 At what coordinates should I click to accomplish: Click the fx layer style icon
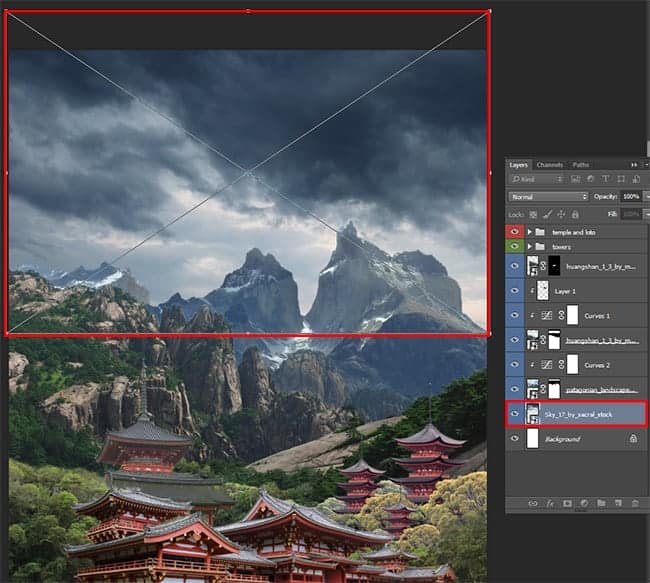(x=550, y=503)
